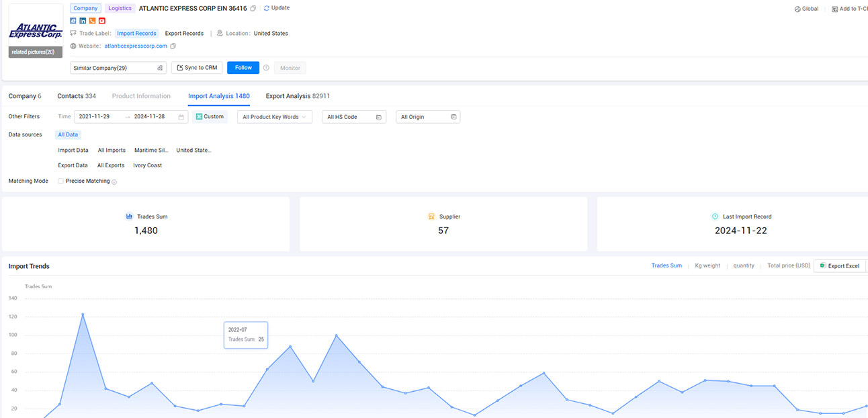Click the Custom time button
The height and width of the screenshot is (418, 868).
point(210,117)
